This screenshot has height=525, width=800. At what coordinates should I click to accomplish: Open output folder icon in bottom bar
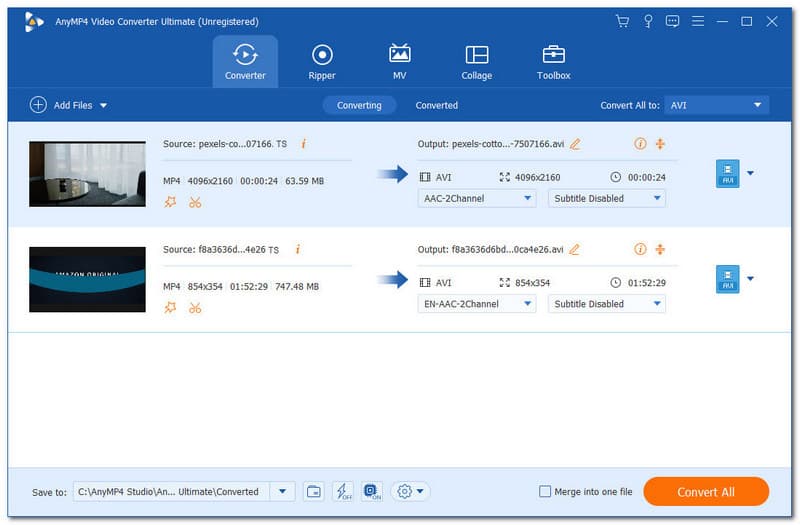pyautogui.click(x=314, y=491)
